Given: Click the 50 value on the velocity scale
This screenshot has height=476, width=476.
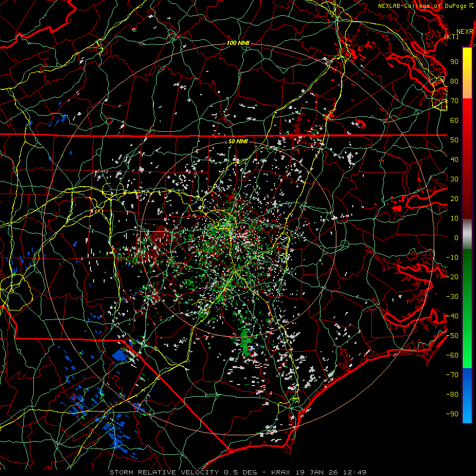Looking at the screenshot, I should [454, 140].
